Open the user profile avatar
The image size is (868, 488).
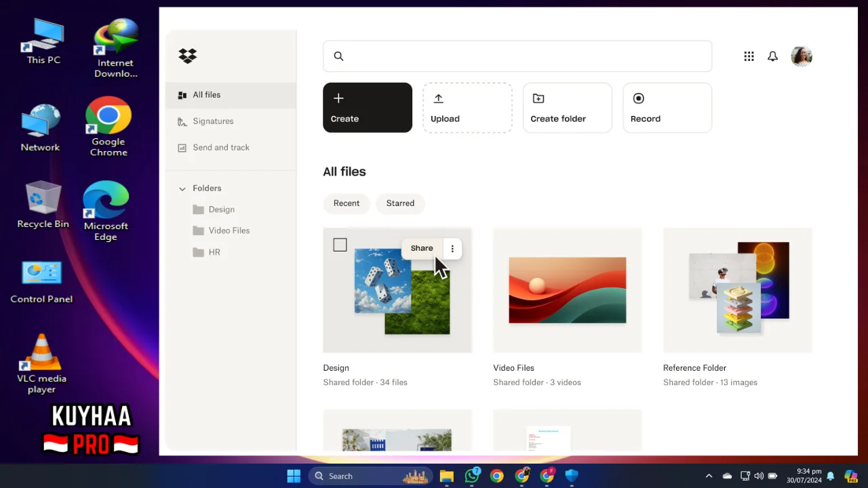tap(802, 56)
